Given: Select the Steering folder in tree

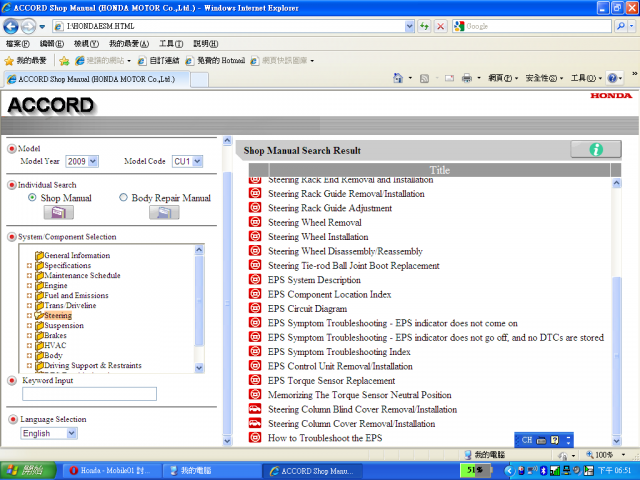Looking at the screenshot, I should 58,315.
